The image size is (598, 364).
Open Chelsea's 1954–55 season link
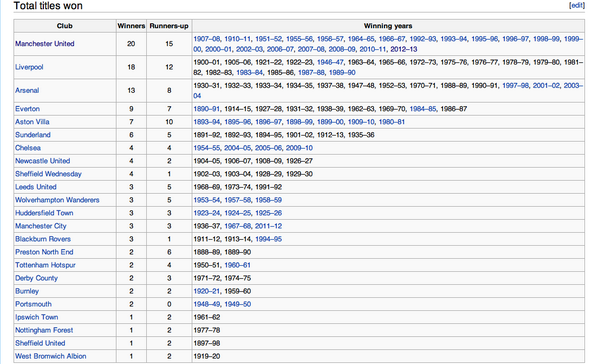[x=207, y=148]
